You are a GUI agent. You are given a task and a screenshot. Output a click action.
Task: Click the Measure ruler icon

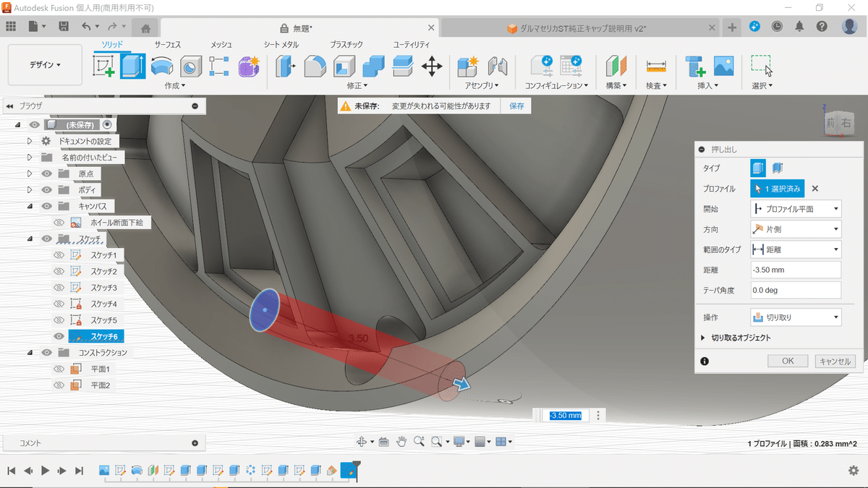pos(656,67)
